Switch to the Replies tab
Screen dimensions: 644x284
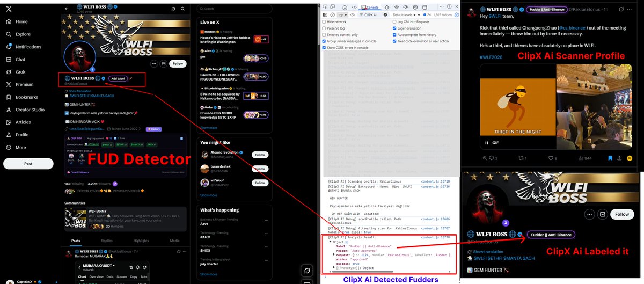pyautogui.click(x=107, y=241)
